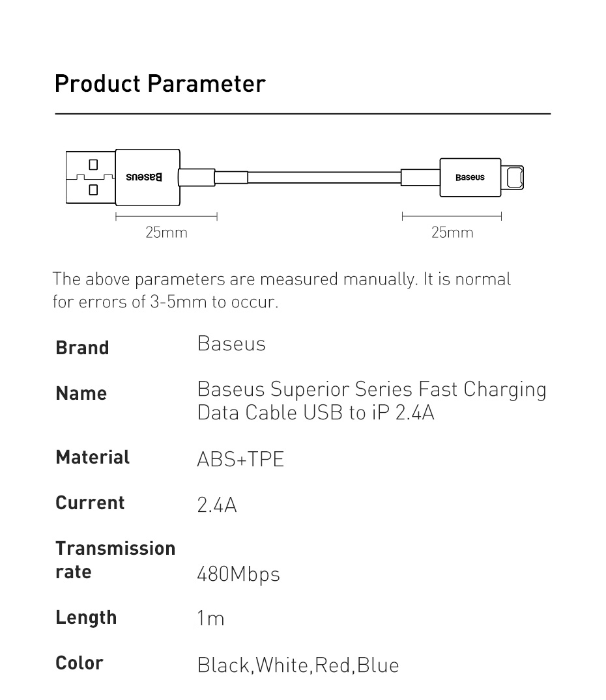Click the measurement error disclaimer text
Screen dimensions: 606x700
(281, 290)
